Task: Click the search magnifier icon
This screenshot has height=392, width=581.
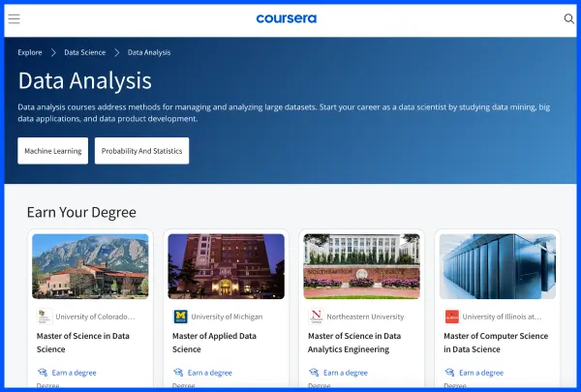Action: (568, 18)
